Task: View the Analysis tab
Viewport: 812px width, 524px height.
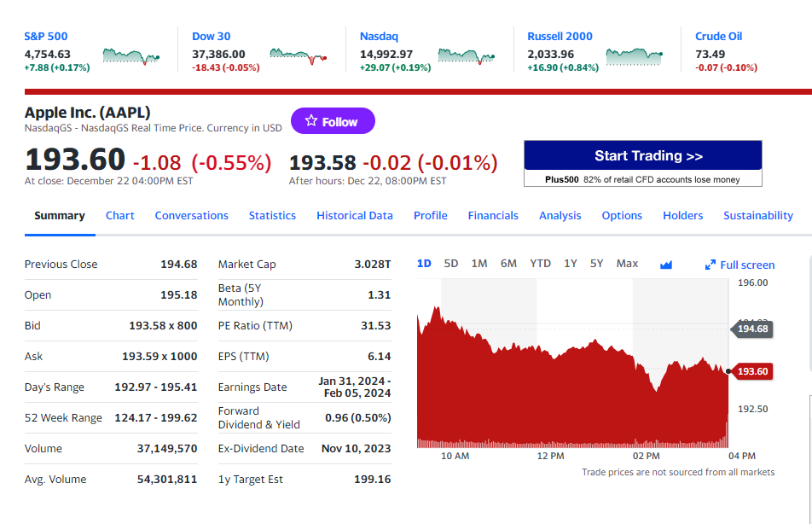Action: point(560,216)
